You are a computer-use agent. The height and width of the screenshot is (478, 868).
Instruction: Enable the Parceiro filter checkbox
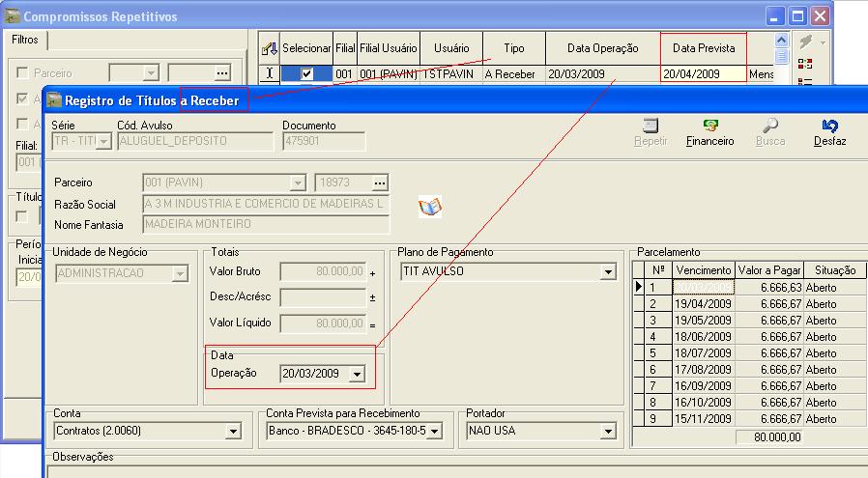pyautogui.click(x=23, y=73)
